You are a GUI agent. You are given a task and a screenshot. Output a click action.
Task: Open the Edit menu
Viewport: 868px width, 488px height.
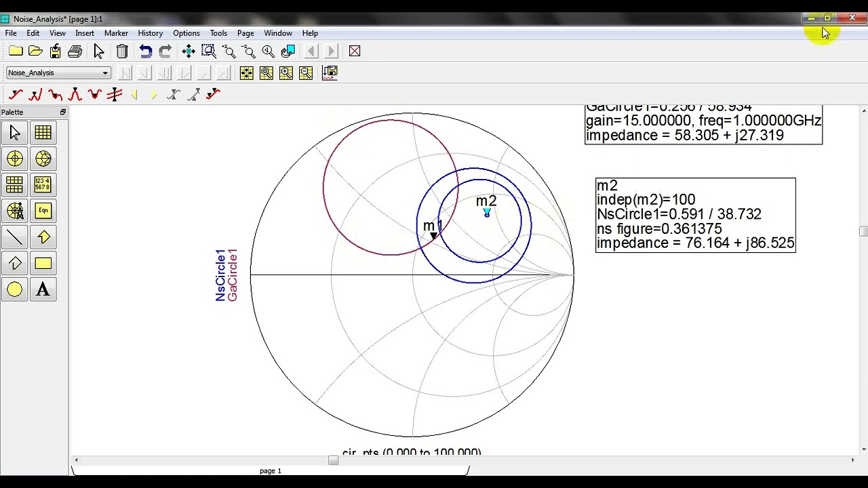[x=33, y=33]
